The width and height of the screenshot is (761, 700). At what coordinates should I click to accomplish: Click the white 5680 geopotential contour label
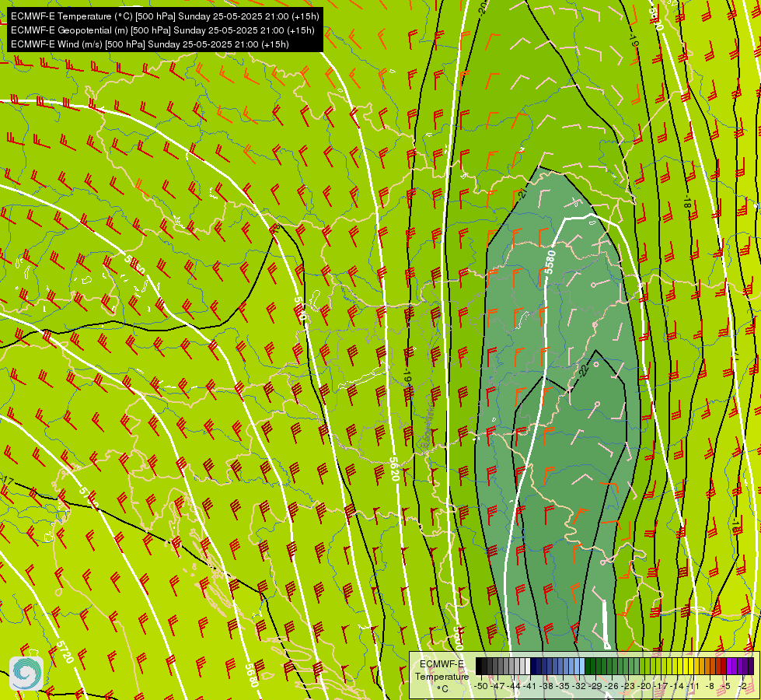coord(251,675)
